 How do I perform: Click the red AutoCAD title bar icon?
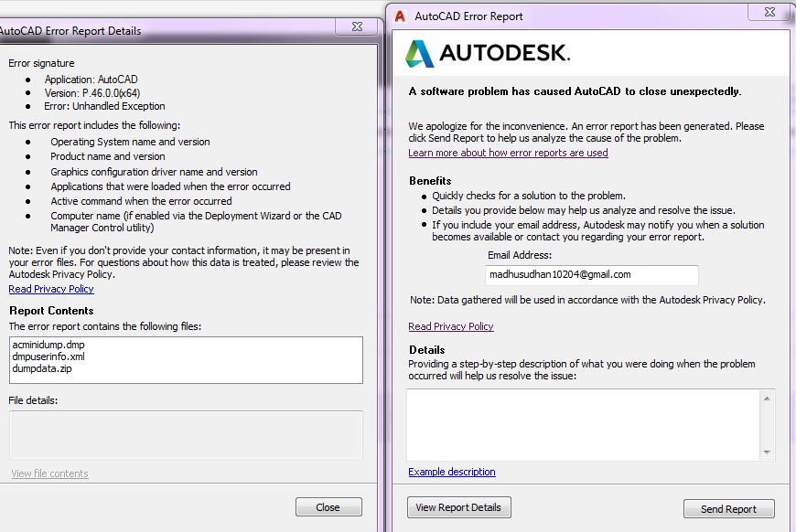pos(400,16)
